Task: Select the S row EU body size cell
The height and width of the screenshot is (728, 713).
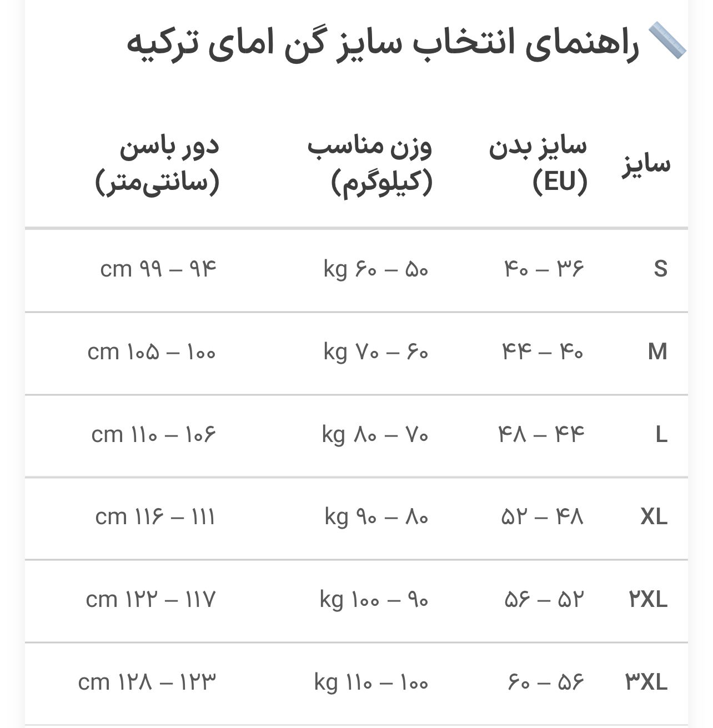Action: [x=544, y=269]
